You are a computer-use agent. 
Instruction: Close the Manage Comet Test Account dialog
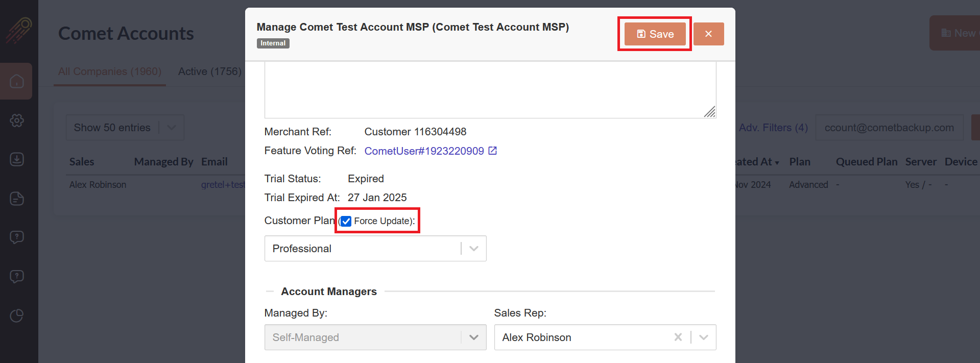click(708, 34)
